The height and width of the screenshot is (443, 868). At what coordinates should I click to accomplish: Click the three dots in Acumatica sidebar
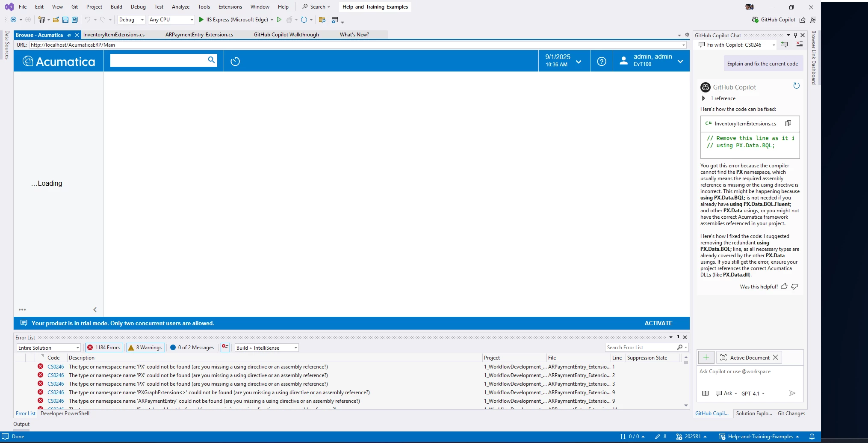click(x=22, y=309)
